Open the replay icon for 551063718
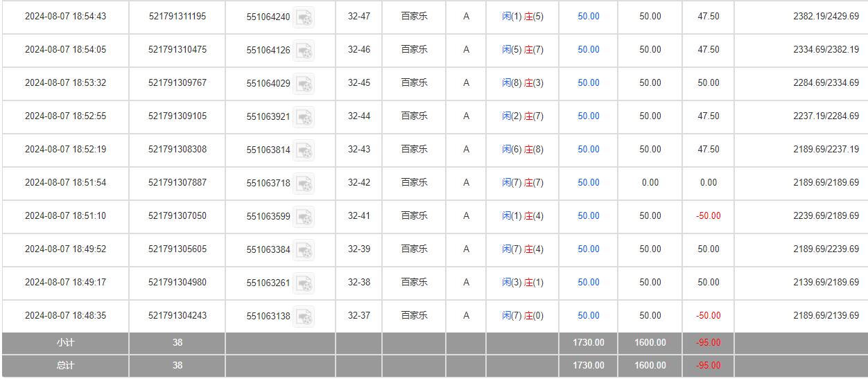Image resolution: width=868 pixels, height=381 pixels. pos(304,184)
